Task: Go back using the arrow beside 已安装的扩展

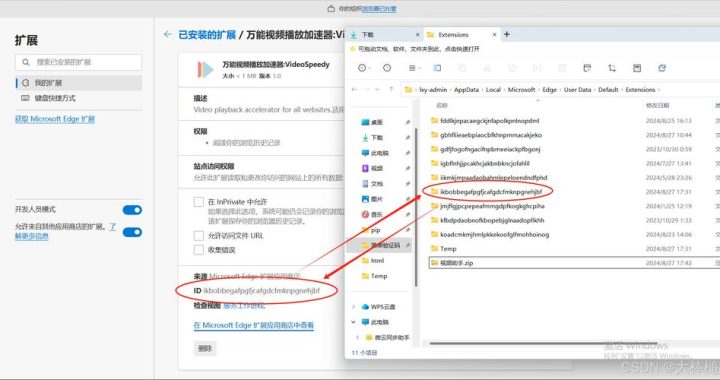Action: pos(168,34)
